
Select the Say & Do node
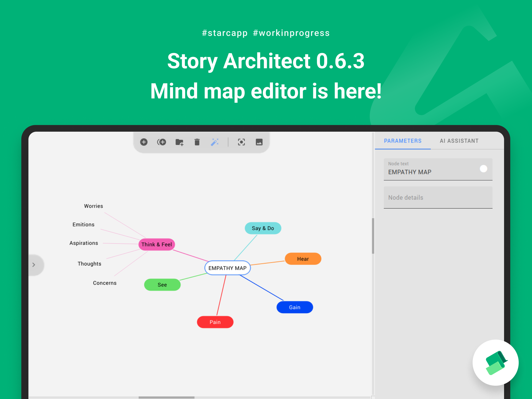263,228
